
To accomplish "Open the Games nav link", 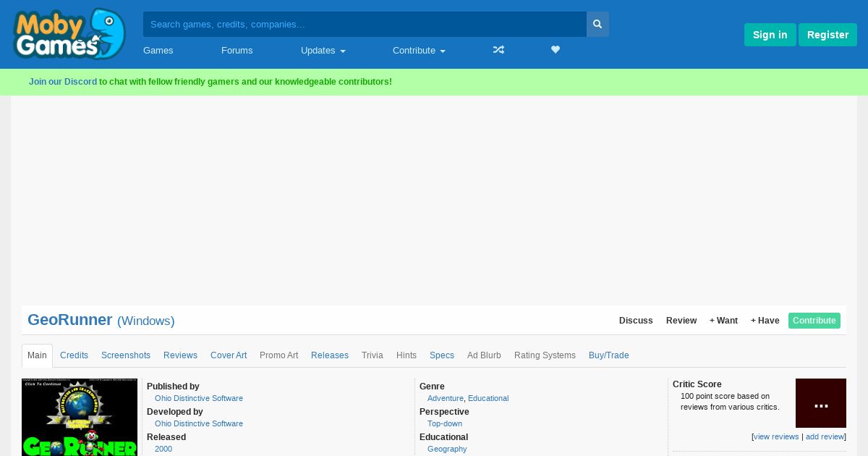I will coord(158,50).
